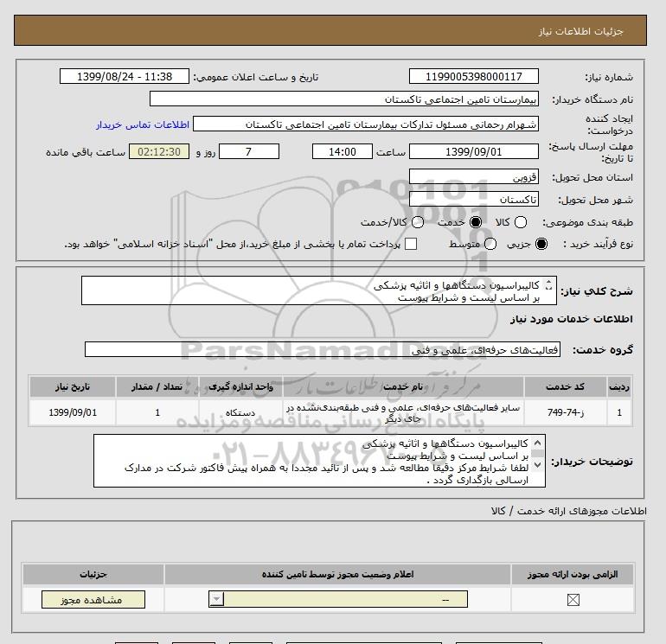Toggle the الزامی بودن ارائه مجوز checkbox

tap(573, 599)
